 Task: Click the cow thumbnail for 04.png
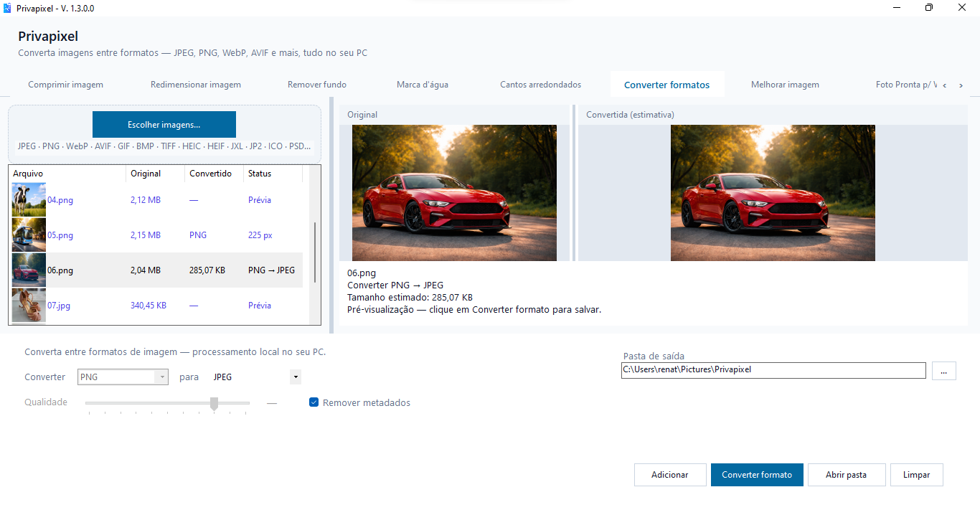coord(29,200)
